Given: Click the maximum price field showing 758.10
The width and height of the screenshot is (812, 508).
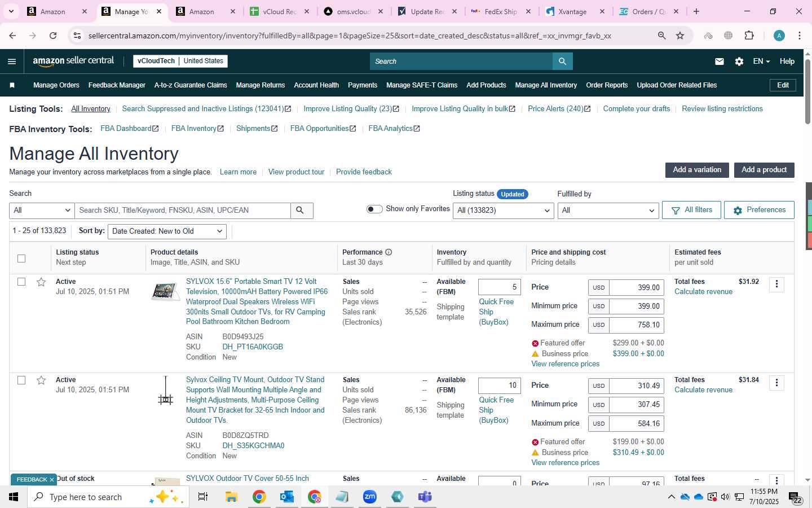Looking at the screenshot, I should click(637, 325).
